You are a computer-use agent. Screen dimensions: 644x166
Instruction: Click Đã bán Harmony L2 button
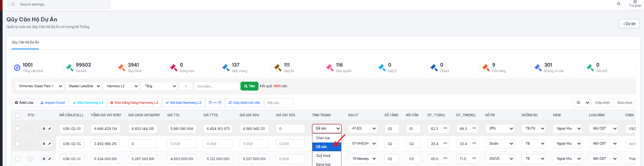[x=184, y=103]
